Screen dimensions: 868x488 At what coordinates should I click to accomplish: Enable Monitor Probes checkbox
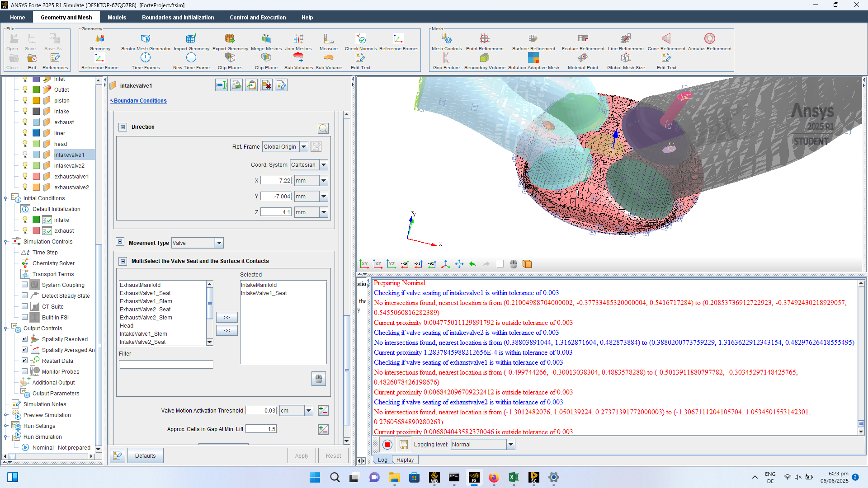click(x=25, y=371)
